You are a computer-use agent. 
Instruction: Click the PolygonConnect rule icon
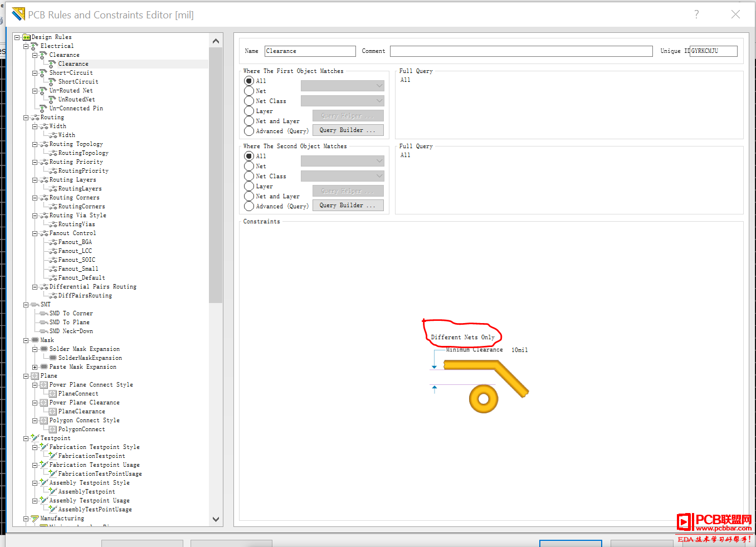(x=52, y=429)
